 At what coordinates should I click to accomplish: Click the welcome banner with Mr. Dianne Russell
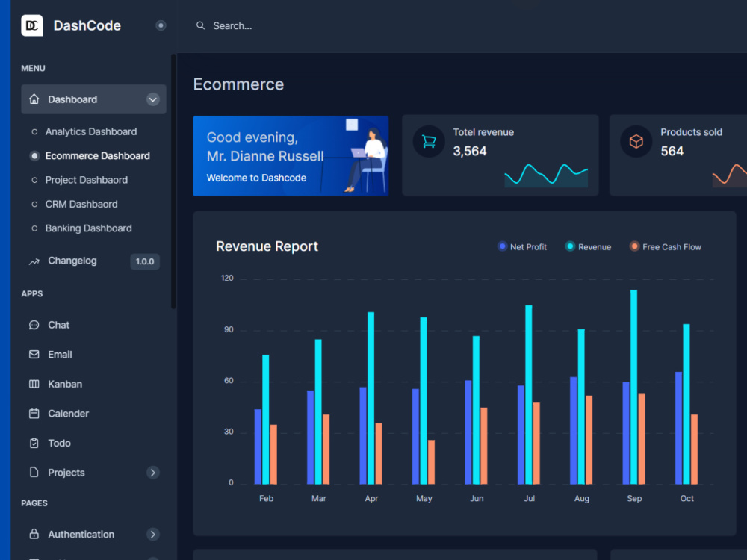(291, 156)
